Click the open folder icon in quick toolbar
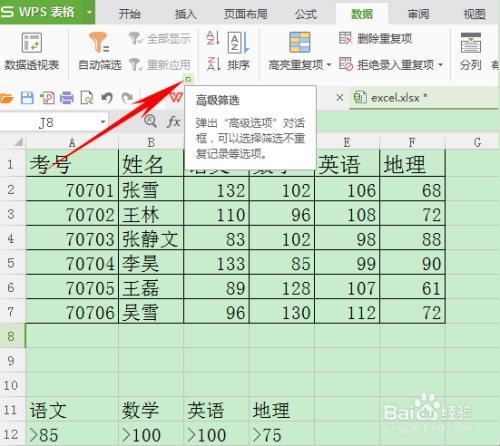 tap(7, 98)
